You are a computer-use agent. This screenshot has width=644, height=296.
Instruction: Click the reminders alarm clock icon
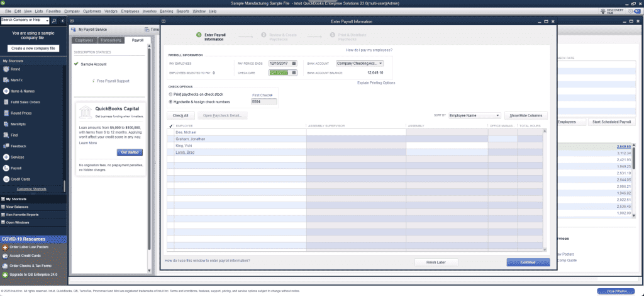click(630, 11)
